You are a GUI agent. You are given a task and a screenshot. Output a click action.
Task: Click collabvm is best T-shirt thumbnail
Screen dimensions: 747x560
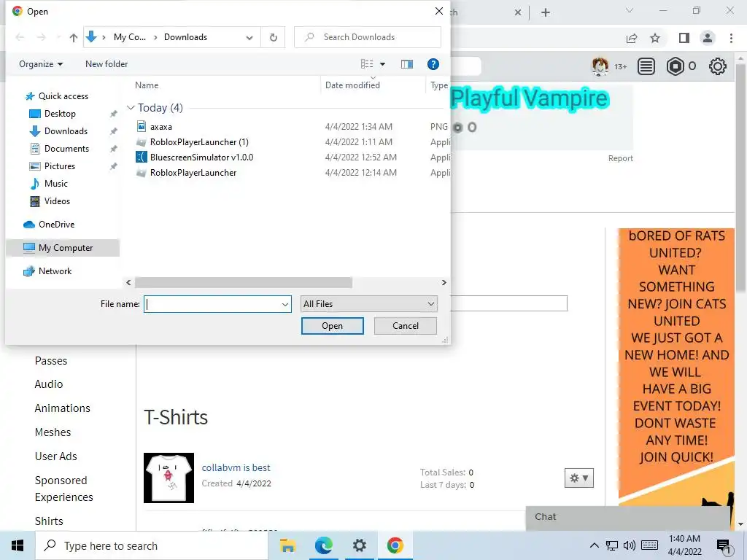tap(169, 478)
